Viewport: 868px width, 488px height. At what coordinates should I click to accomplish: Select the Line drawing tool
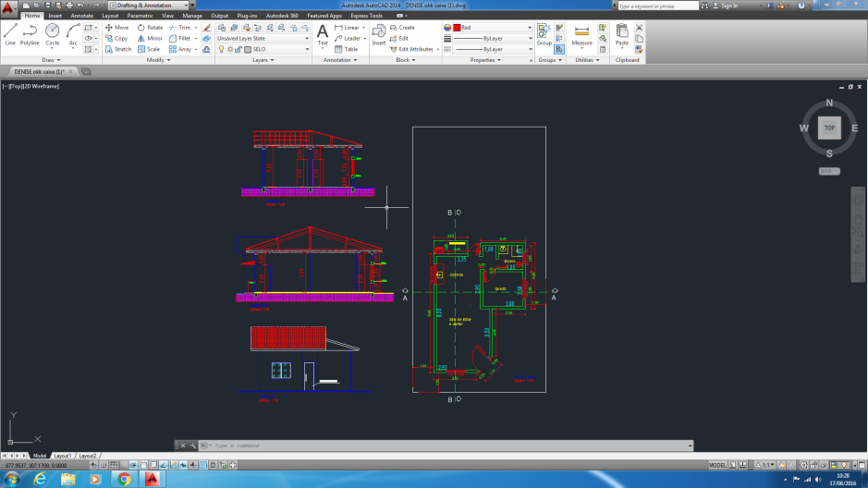(x=10, y=34)
